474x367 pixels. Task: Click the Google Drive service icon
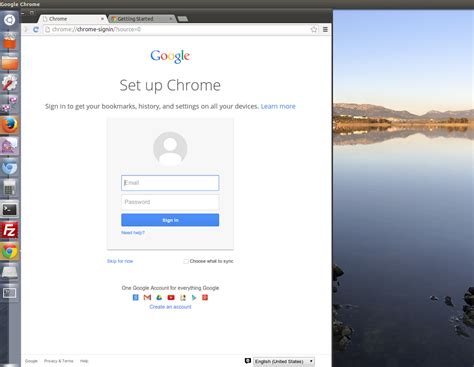159,297
